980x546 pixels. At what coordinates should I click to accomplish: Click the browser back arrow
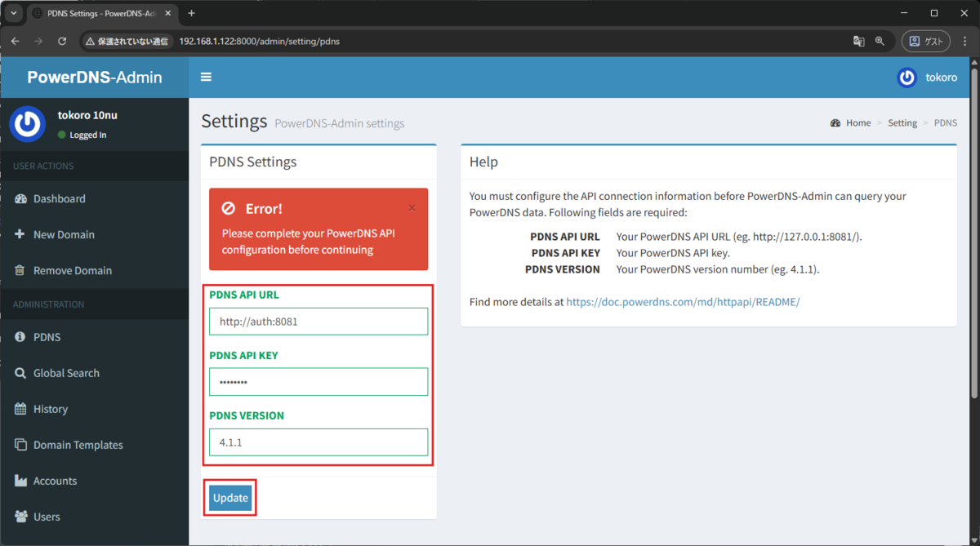click(x=15, y=41)
